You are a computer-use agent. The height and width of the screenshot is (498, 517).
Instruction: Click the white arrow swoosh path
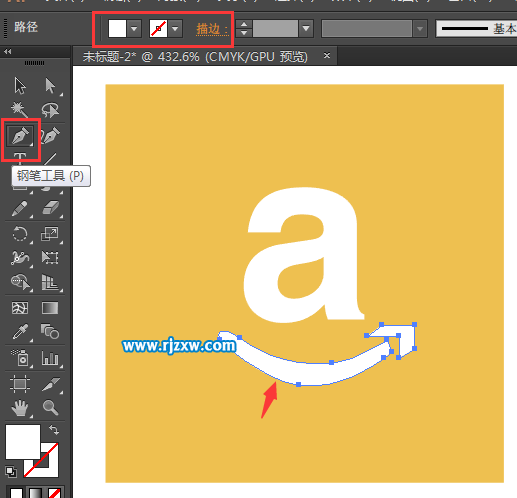click(x=313, y=373)
